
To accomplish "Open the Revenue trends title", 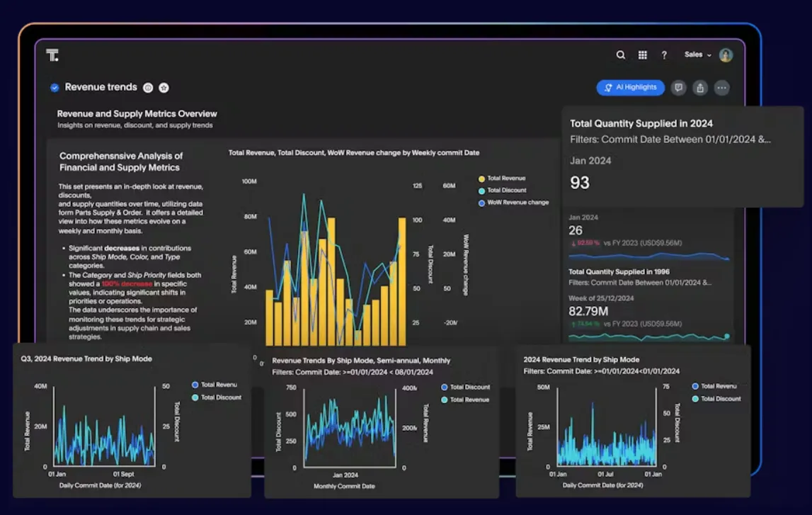I will (101, 87).
